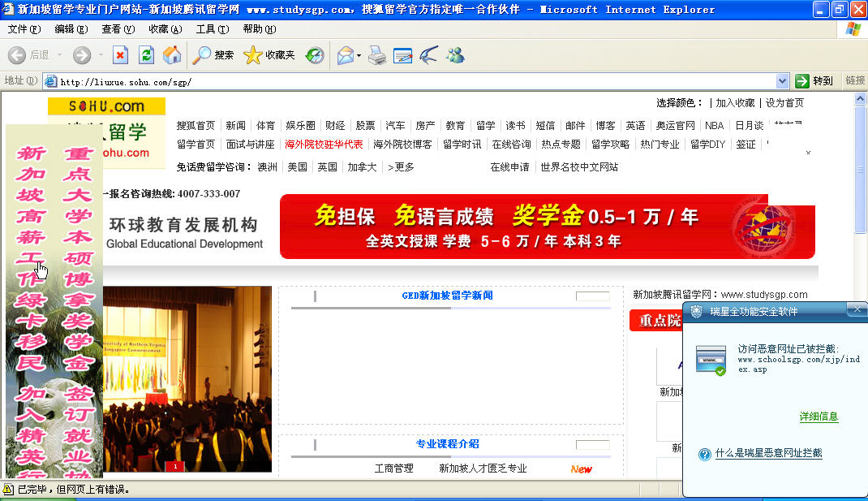Click the Rising shield logo in popup title

coord(696,312)
